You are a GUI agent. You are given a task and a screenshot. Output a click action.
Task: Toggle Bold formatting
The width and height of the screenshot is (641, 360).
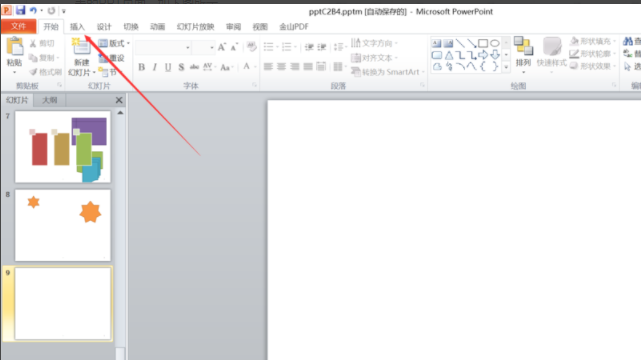coord(141,67)
